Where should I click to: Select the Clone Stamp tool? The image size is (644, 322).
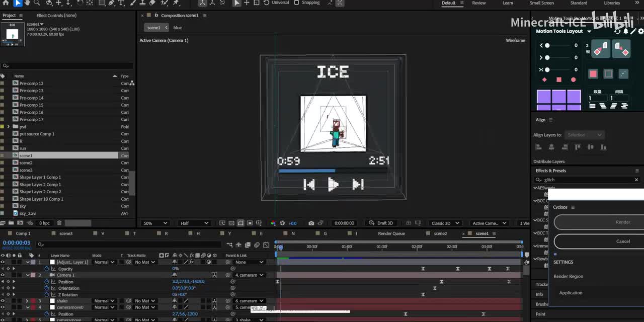pyautogui.click(x=142, y=3)
